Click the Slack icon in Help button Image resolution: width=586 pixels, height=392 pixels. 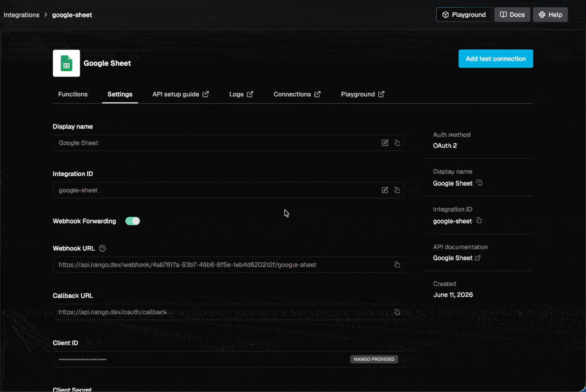point(542,15)
